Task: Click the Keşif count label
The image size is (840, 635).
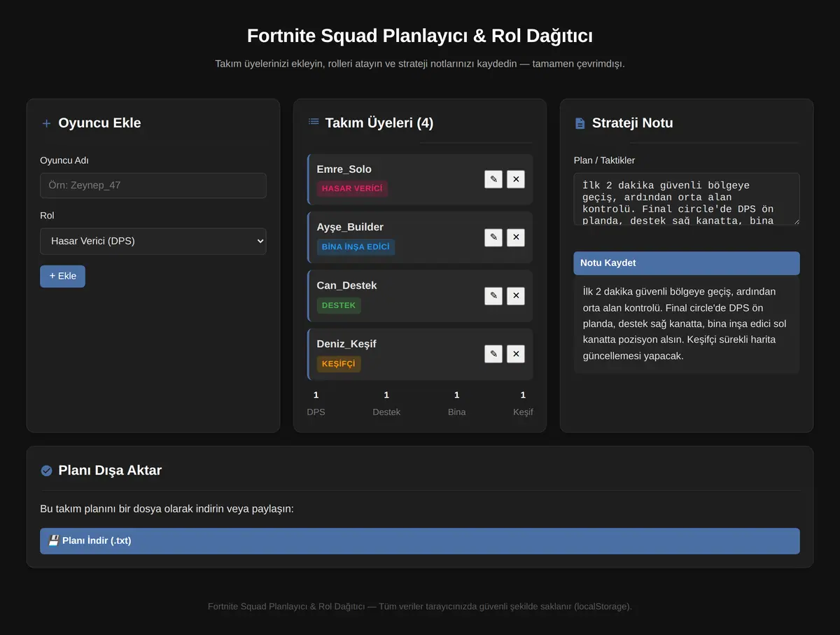Action: tap(523, 412)
